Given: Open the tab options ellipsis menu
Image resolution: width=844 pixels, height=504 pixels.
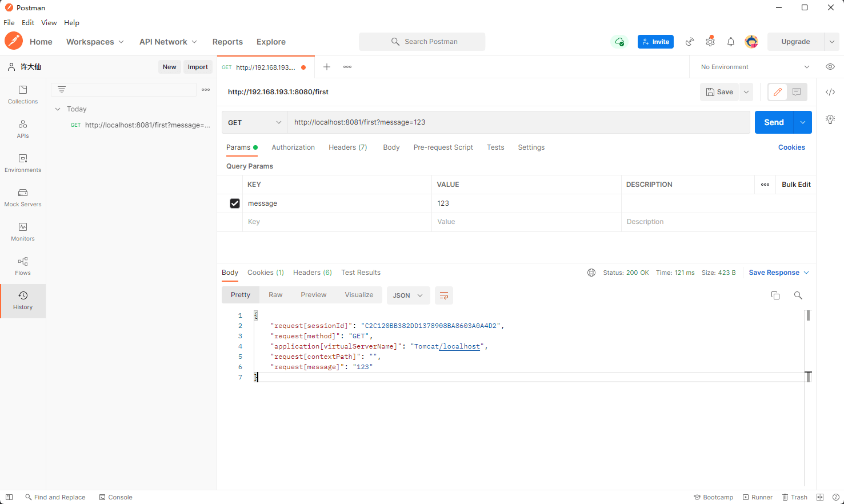Looking at the screenshot, I should [347, 67].
